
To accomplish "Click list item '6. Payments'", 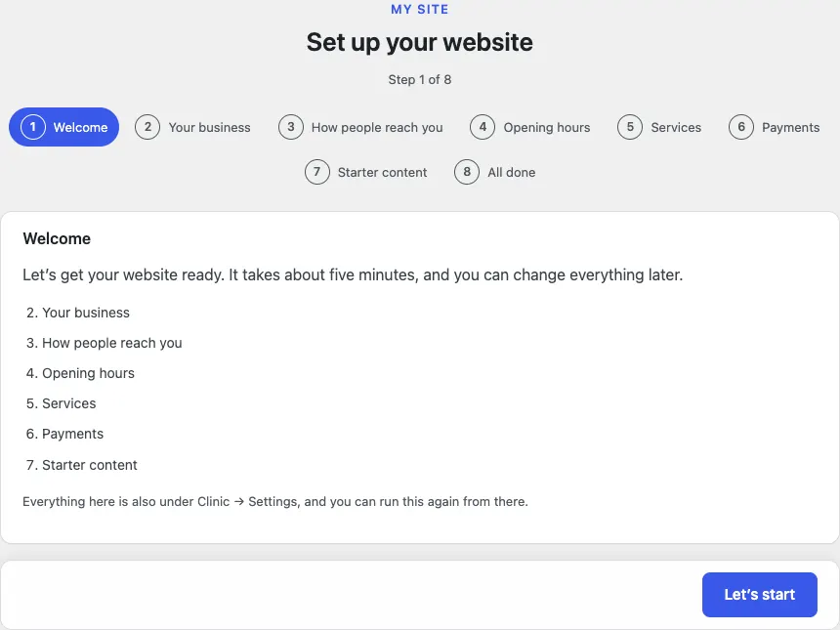I will point(64,434).
